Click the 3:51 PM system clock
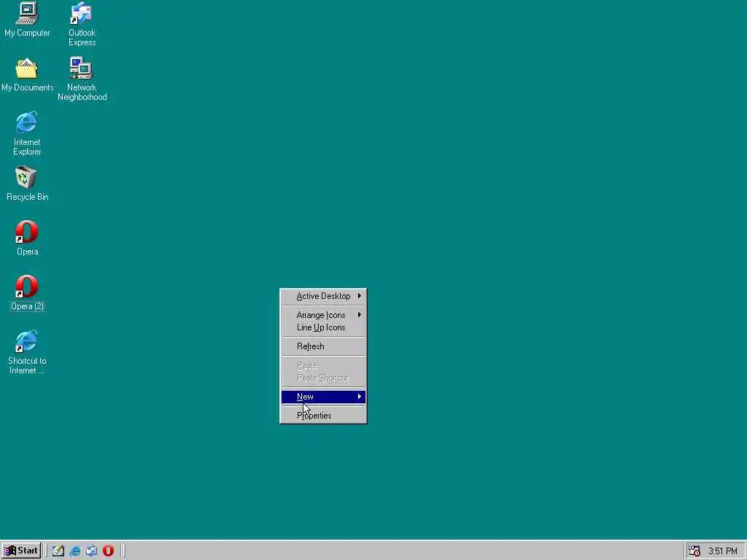747x560 pixels. pyautogui.click(x=723, y=551)
